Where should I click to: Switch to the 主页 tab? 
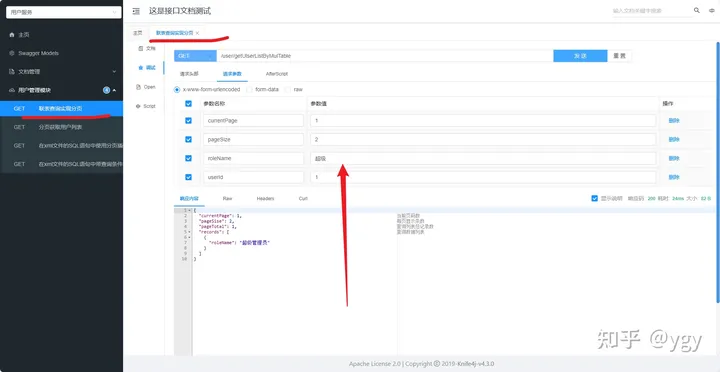tap(138, 33)
